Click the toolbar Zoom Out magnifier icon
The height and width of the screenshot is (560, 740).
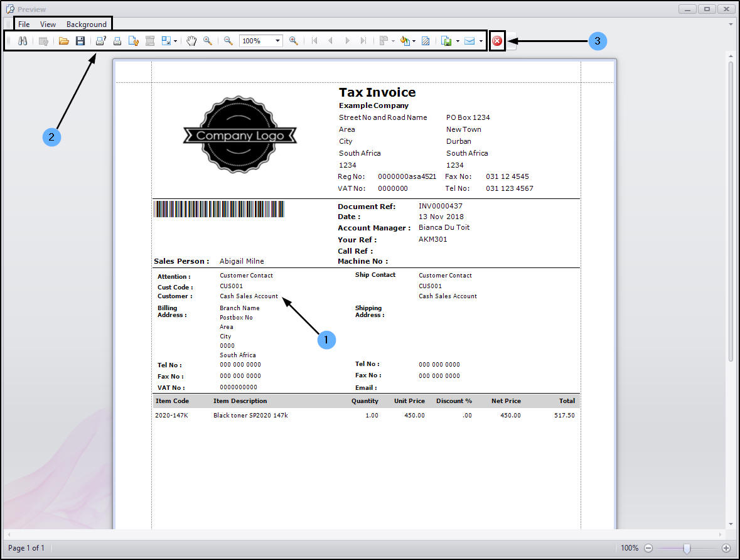coord(228,41)
